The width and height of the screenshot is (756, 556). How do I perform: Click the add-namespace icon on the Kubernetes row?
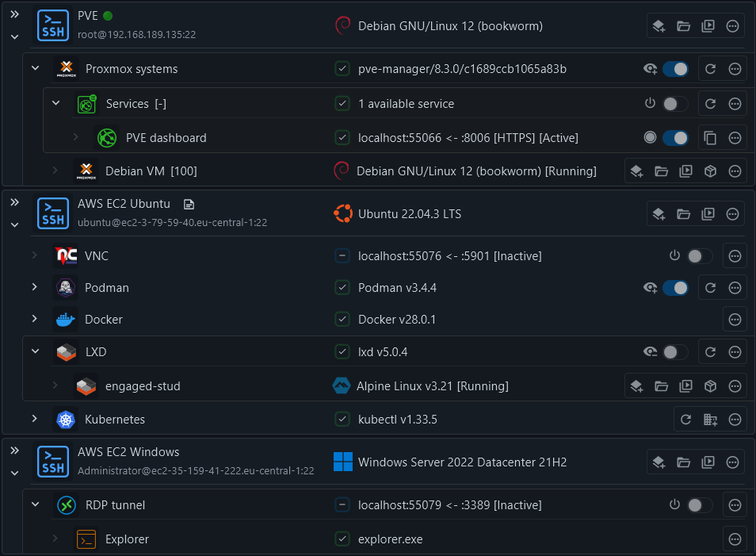710,419
